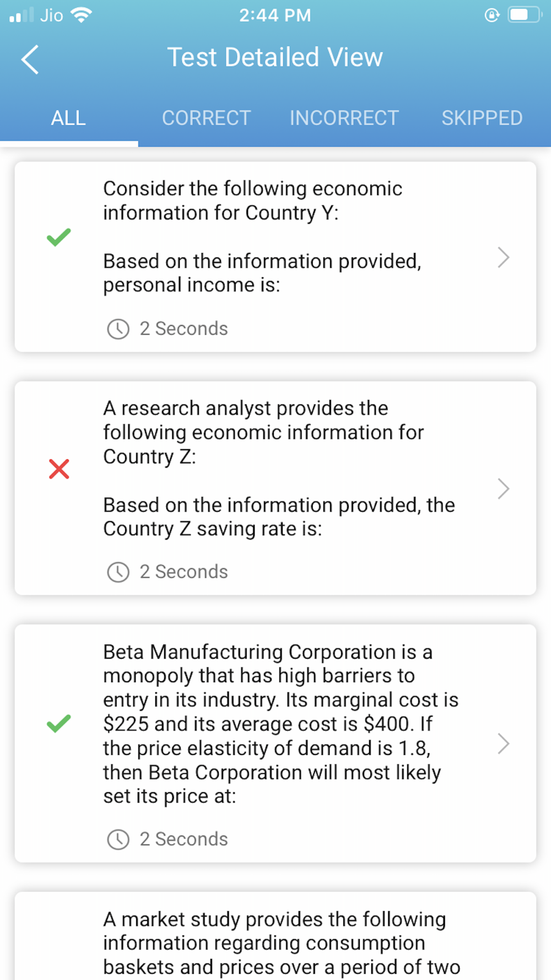Open the Beta Manufacturing Corporation monopoly question text
Viewport: 551px width, 980px height.
coord(281,723)
